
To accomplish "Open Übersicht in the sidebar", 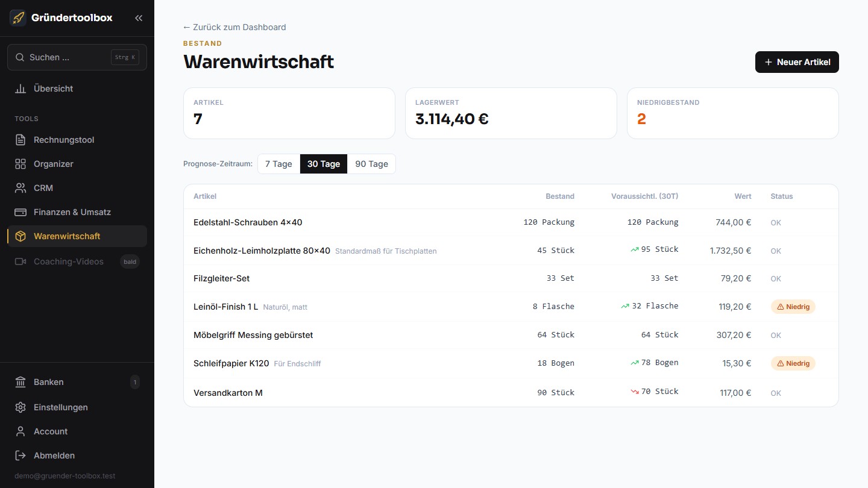I will pyautogui.click(x=77, y=89).
